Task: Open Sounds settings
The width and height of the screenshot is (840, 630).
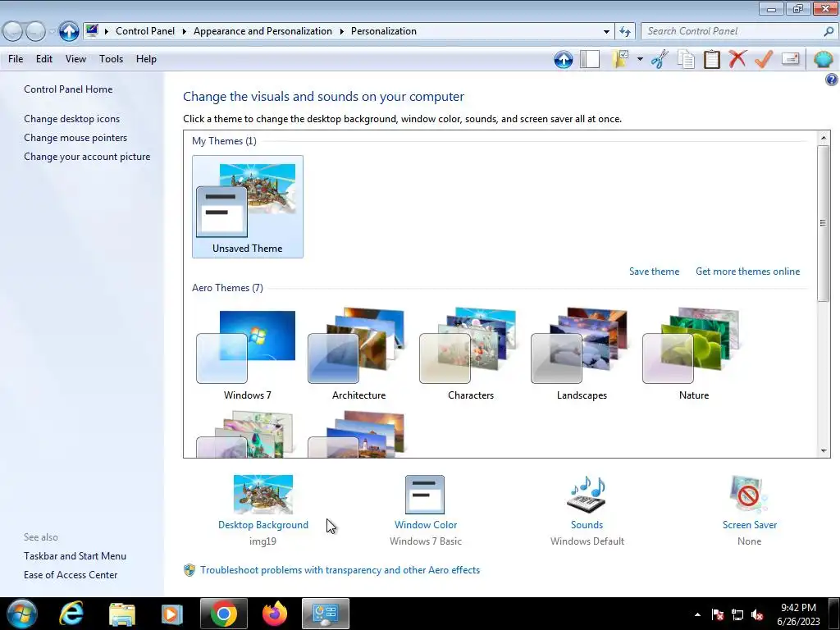Action: click(587, 525)
